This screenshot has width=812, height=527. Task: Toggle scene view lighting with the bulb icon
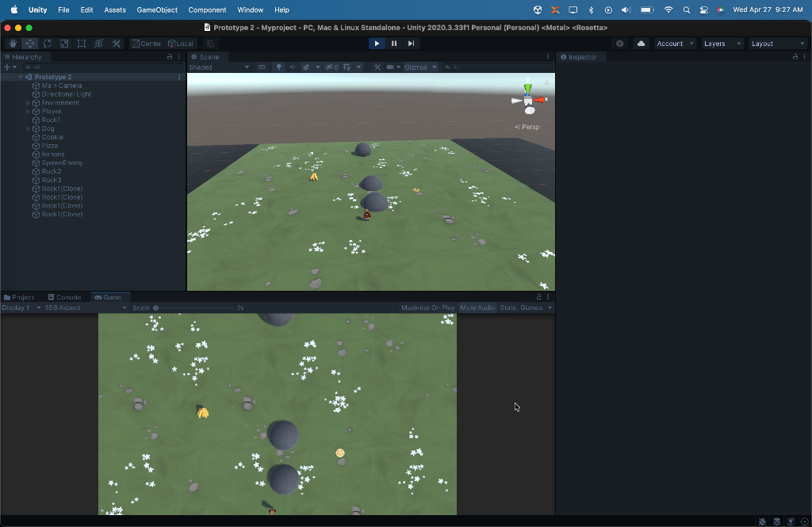tap(279, 67)
